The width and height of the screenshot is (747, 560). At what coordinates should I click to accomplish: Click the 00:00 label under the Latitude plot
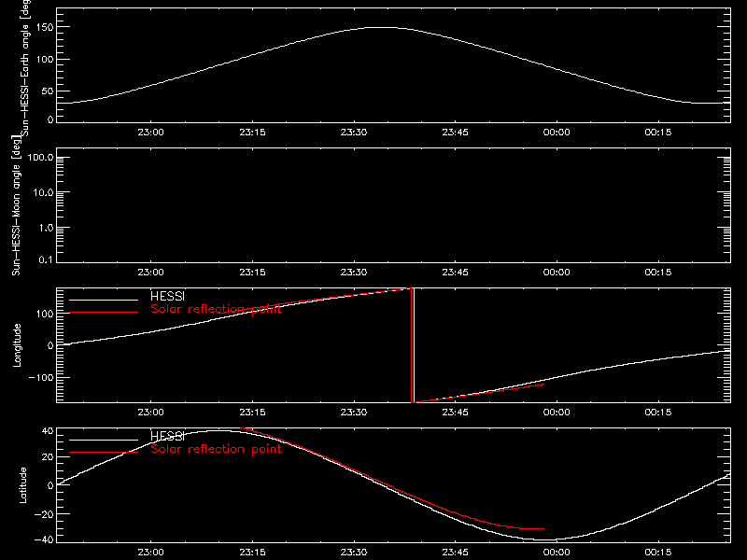[x=557, y=553]
